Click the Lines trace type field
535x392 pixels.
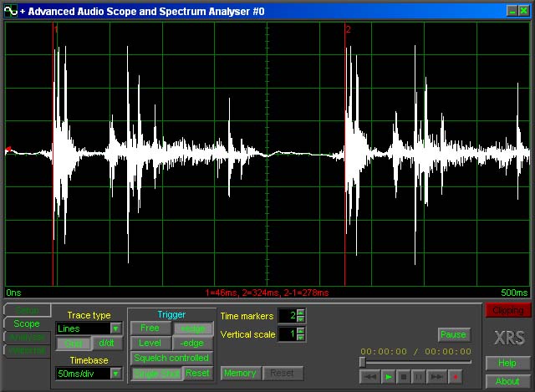pos(84,328)
